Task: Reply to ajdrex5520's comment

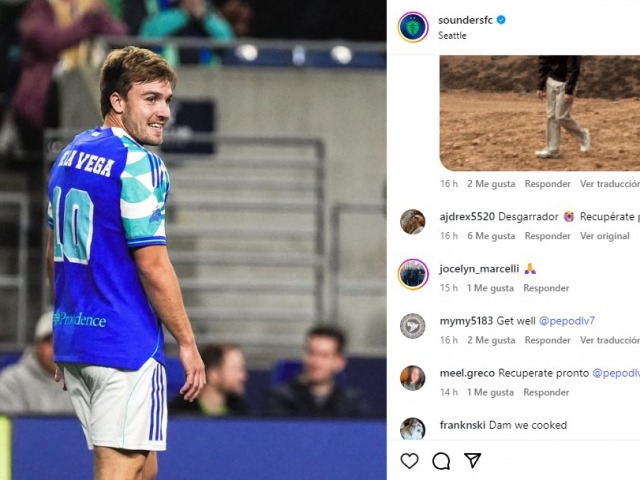Action: 548,236
